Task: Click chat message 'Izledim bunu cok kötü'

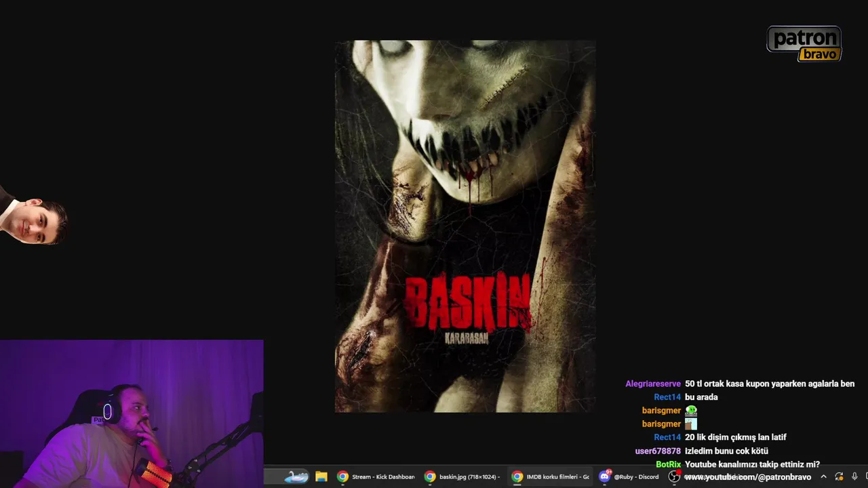Action: tap(726, 451)
